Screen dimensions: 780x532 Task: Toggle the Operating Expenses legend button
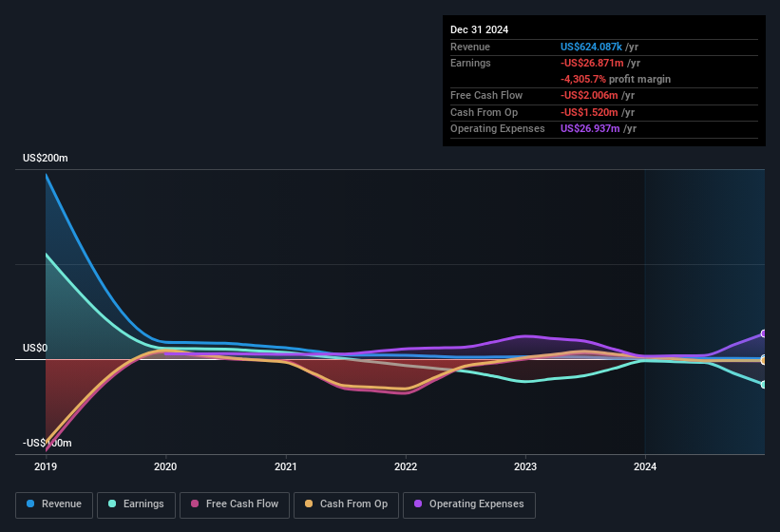469,504
